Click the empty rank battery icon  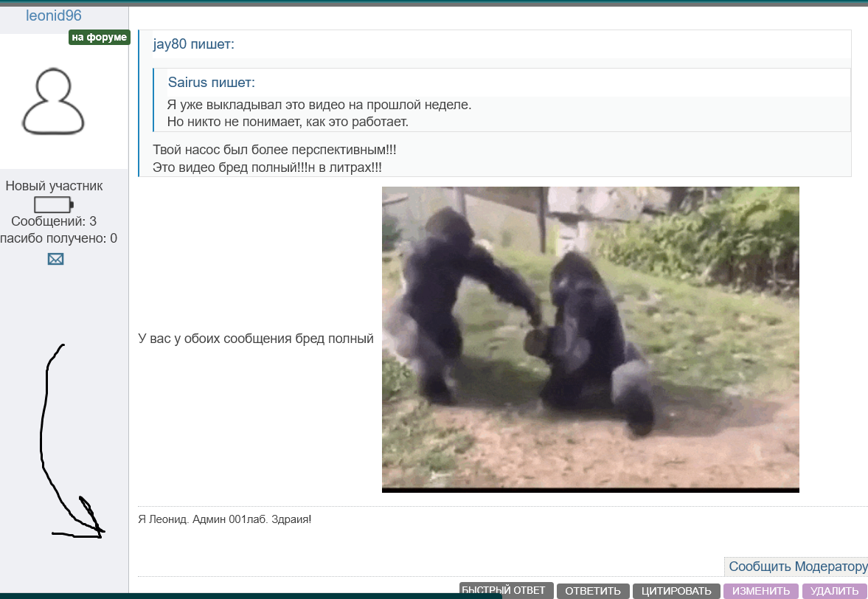coord(54,205)
